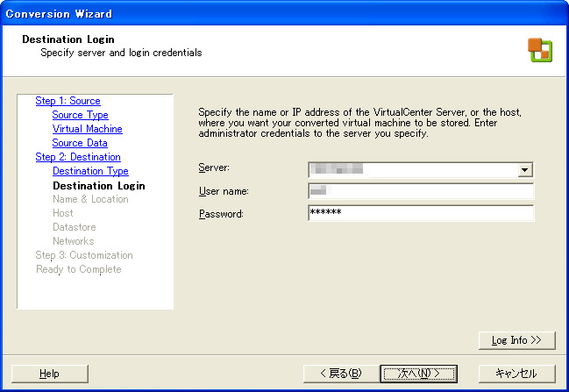Go back with the 戻る(B) button
This screenshot has height=392, width=569.
tap(341, 374)
